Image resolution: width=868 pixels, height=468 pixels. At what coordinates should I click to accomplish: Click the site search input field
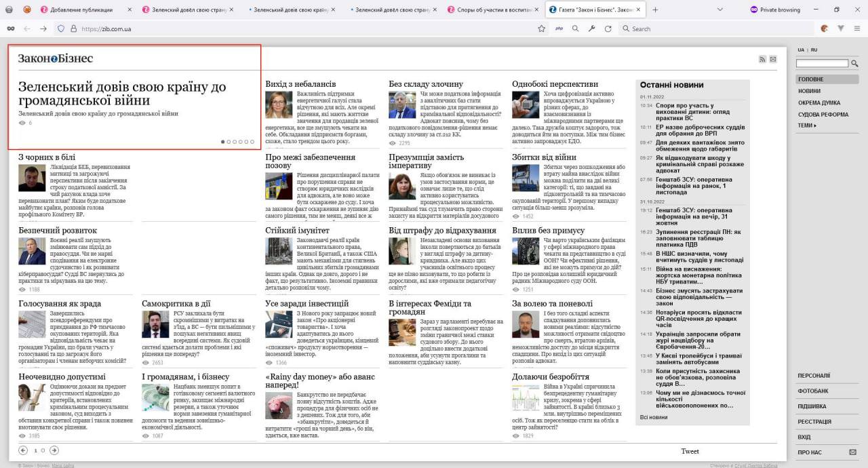pos(823,64)
